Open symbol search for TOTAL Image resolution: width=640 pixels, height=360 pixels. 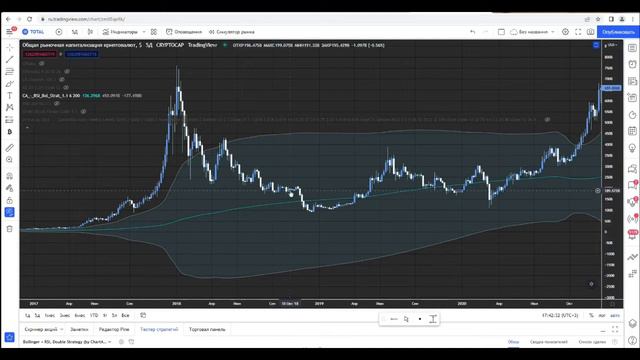(x=33, y=32)
